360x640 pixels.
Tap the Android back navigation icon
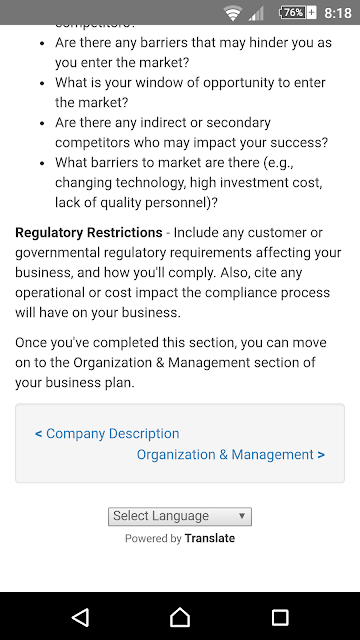(x=80, y=617)
